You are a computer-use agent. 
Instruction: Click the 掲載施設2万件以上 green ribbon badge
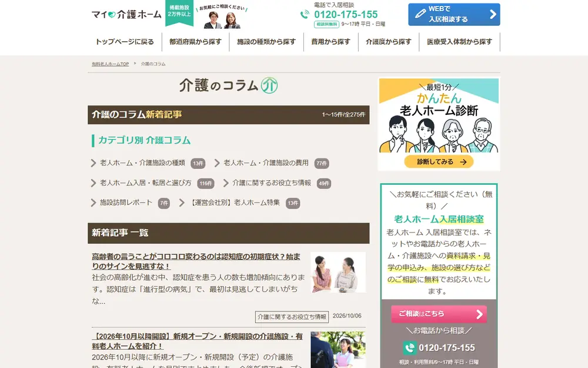click(179, 12)
